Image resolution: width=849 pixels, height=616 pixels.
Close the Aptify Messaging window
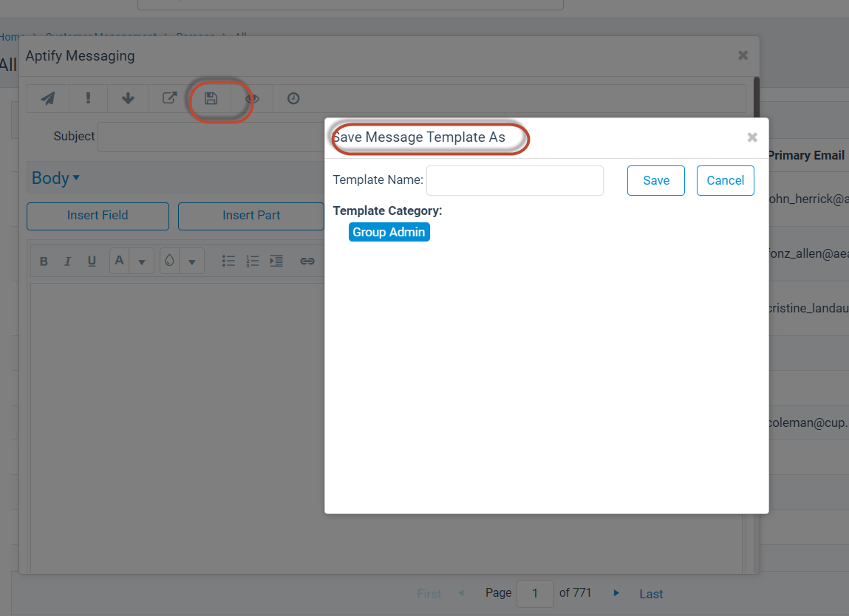click(x=743, y=55)
